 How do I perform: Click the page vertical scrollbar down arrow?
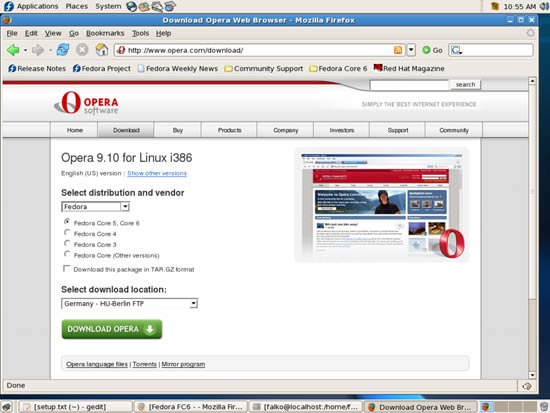[x=532, y=375]
